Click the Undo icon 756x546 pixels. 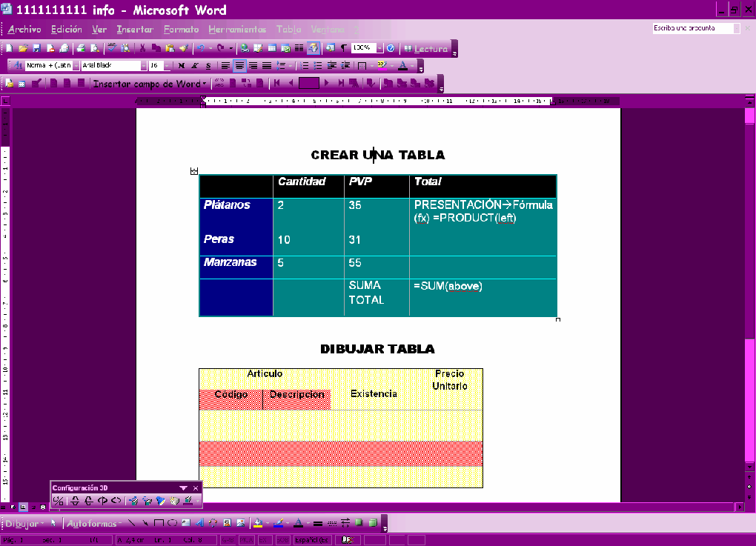coord(201,48)
